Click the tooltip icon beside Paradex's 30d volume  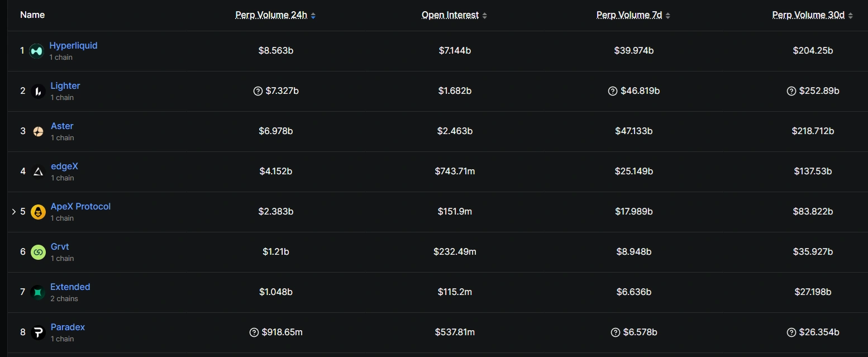791,332
